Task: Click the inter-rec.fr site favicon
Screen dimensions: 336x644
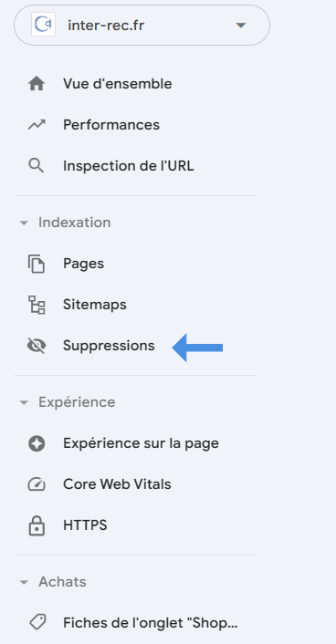Action: click(x=43, y=25)
